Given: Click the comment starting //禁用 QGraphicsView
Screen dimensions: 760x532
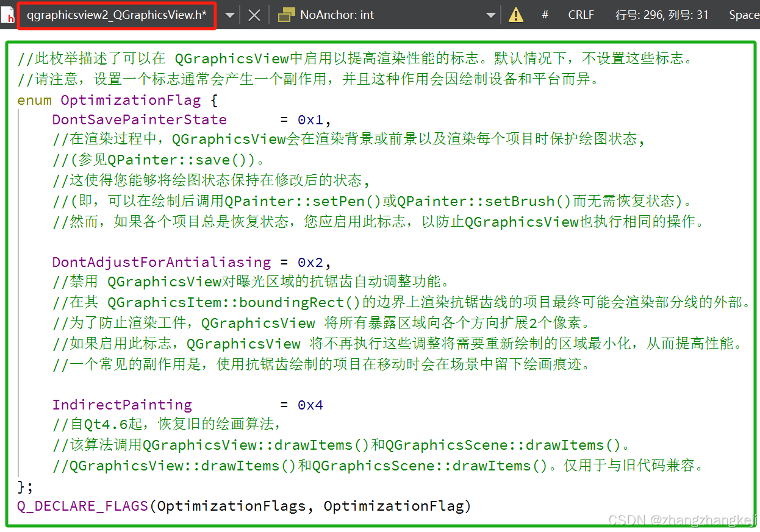Looking at the screenshot, I should (x=251, y=282).
